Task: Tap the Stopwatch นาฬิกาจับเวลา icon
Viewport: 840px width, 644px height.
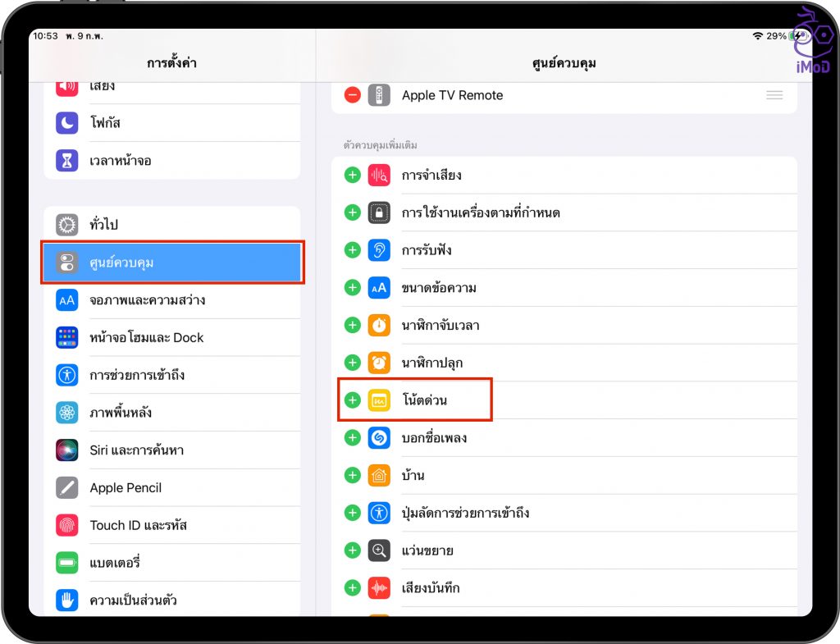Action: tap(379, 326)
